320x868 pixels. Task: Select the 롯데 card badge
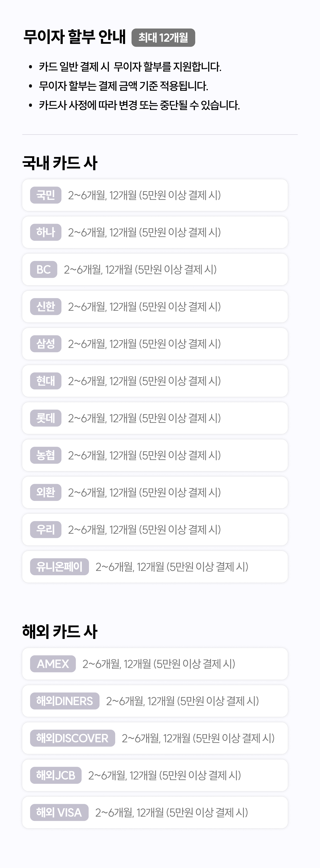tap(45, 418)
